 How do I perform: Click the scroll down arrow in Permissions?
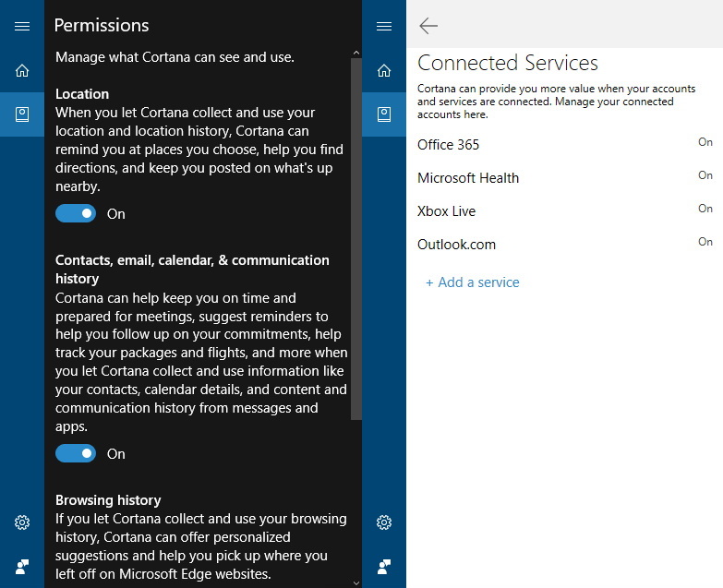356,583
